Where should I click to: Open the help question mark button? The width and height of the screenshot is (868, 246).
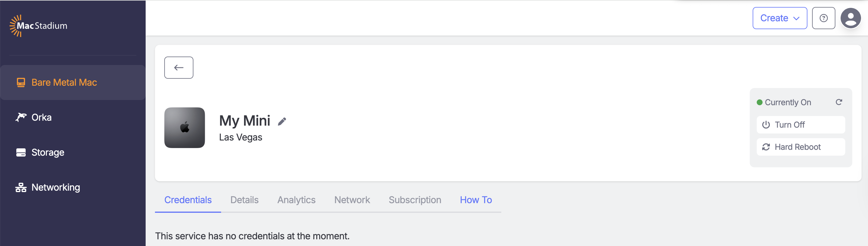[823, 18]
